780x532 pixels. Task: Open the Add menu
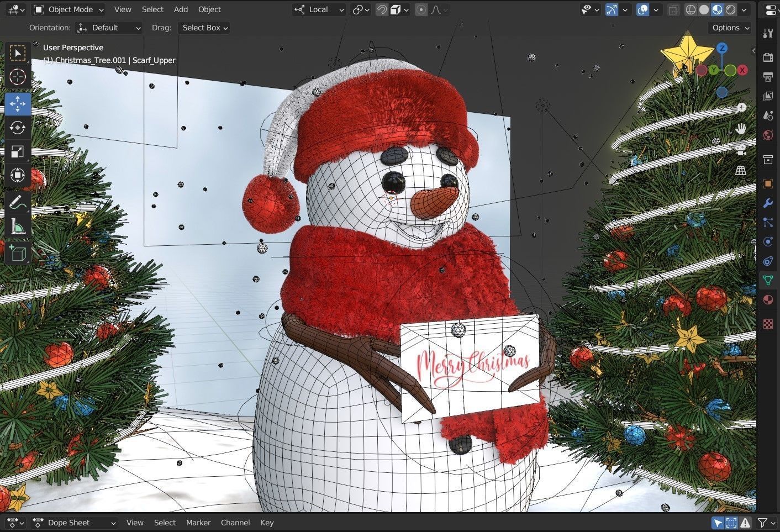pos(181,9)
